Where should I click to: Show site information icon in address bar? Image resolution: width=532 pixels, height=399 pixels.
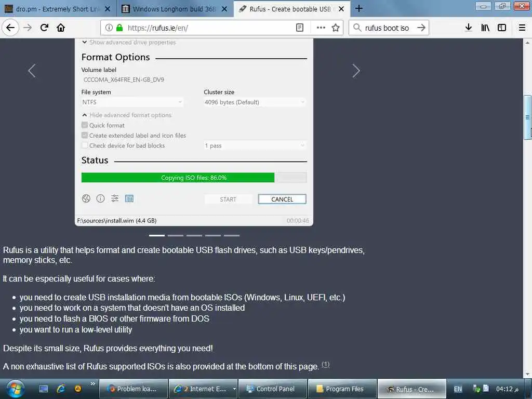click(109, 28)
